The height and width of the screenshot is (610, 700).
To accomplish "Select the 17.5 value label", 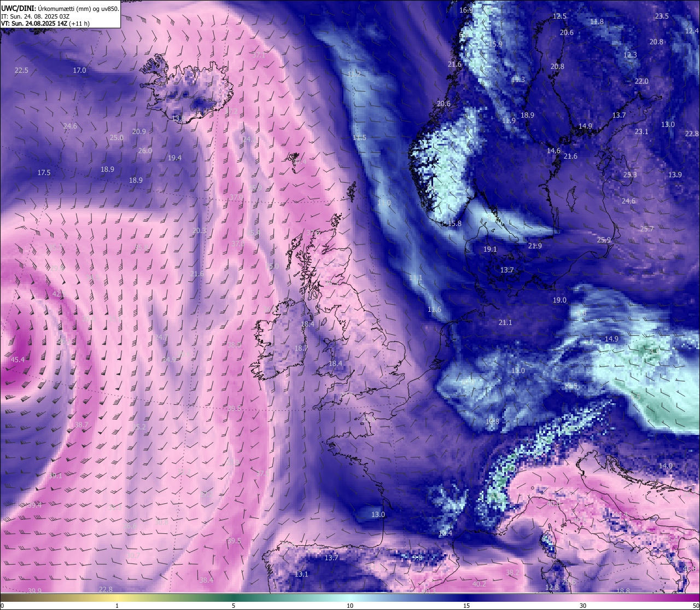I will tap(44, 172).
